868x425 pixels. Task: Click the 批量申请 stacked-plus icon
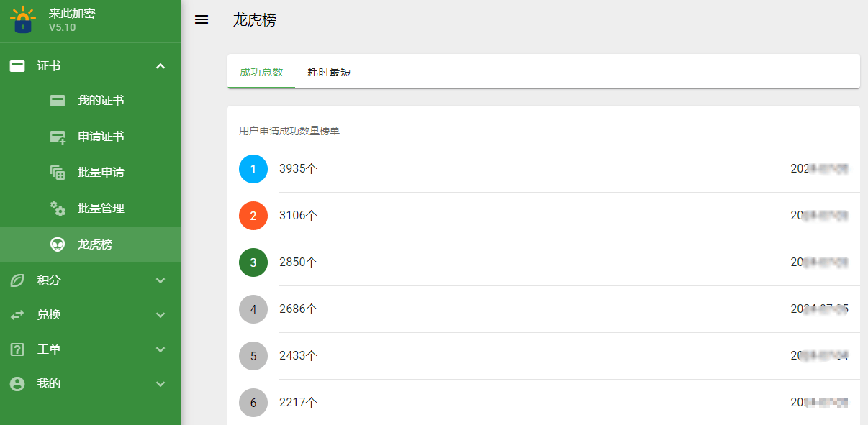[58, 173]
